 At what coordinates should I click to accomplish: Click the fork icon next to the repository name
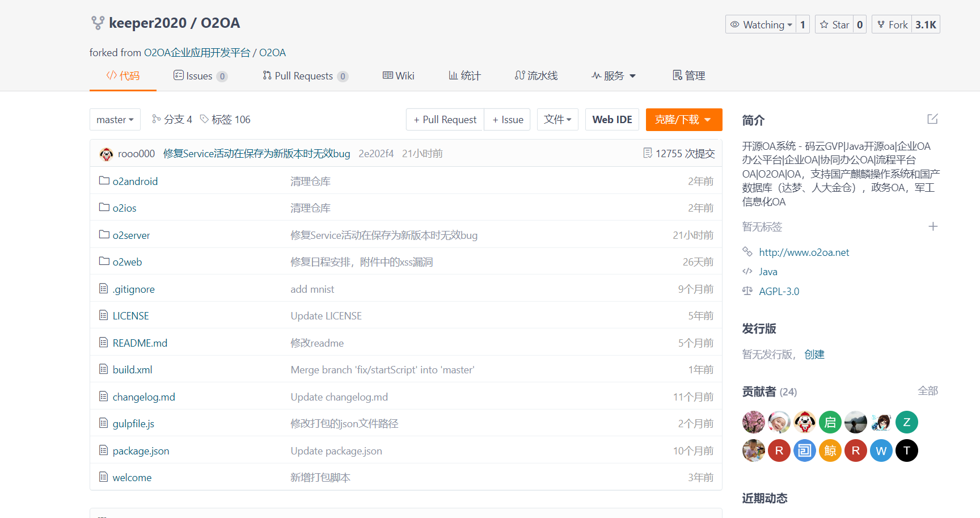coord(98,23)
